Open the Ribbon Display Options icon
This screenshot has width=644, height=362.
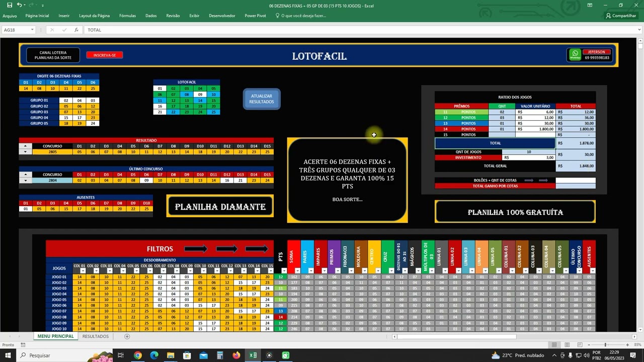point(590,5)
